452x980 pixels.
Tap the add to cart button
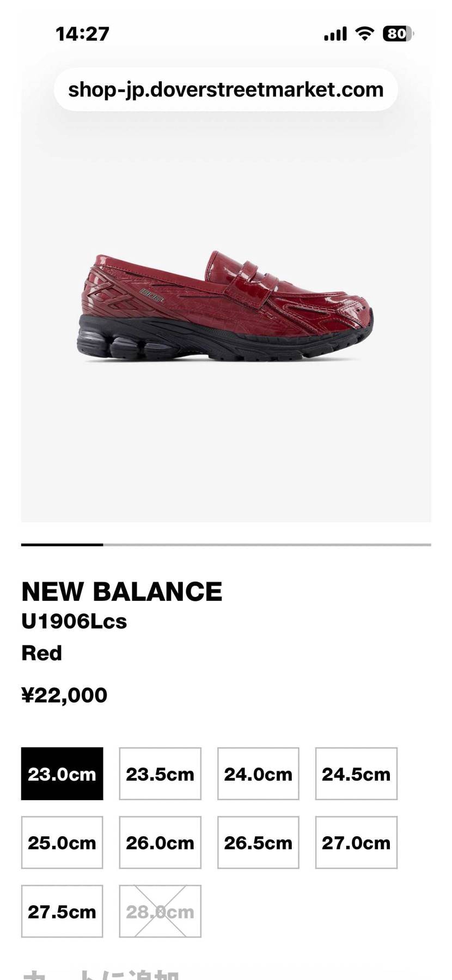coord(101,974)
